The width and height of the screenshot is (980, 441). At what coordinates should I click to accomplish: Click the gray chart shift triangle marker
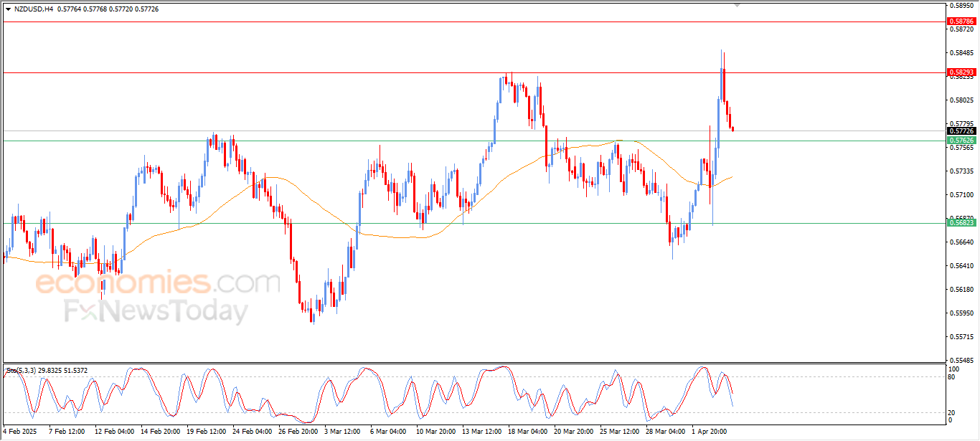click(738, 5)
